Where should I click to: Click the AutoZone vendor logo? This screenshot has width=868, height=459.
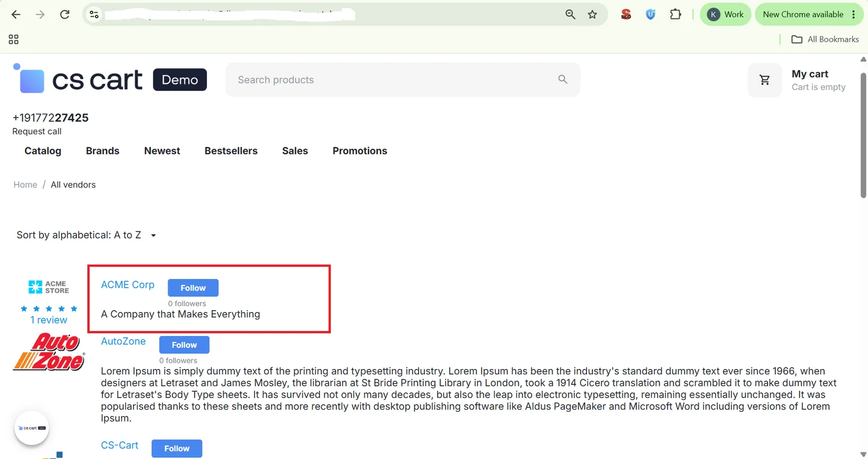49,352
